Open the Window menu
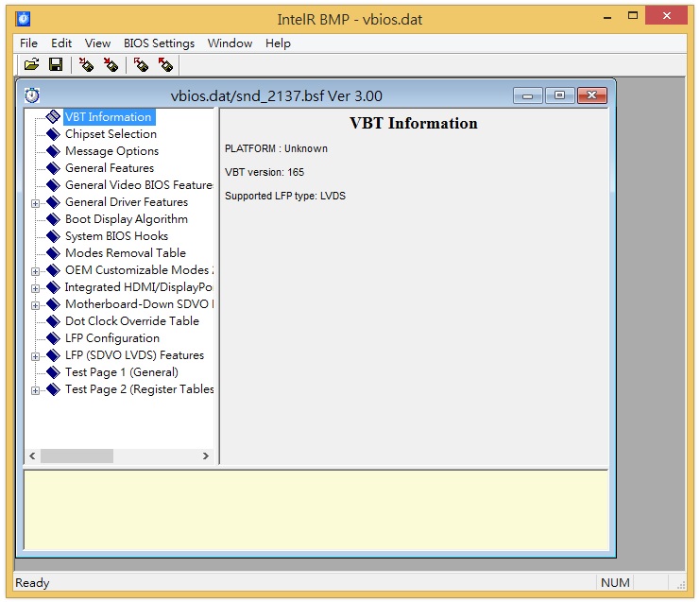 point(230,43)
